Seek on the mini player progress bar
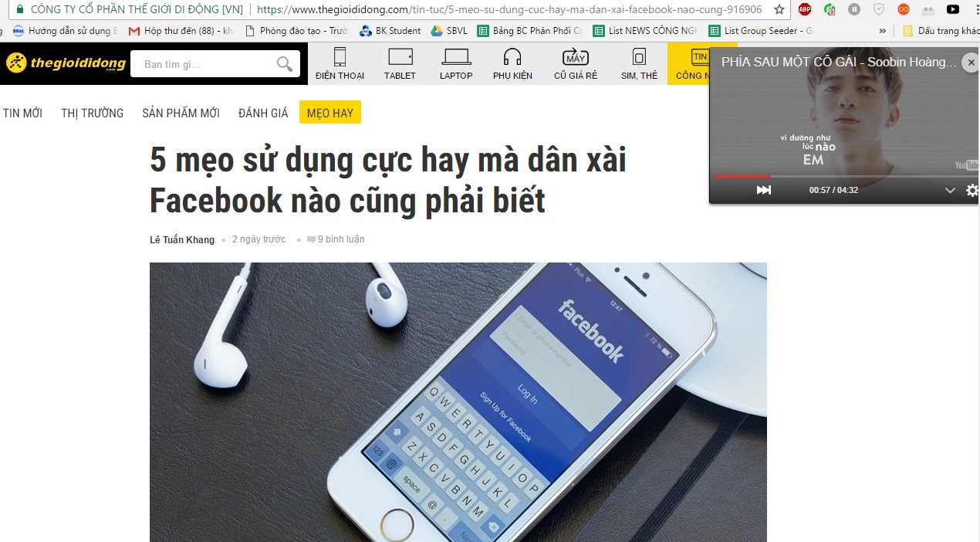Screen dimensions: 980x542 coord(845,176)
